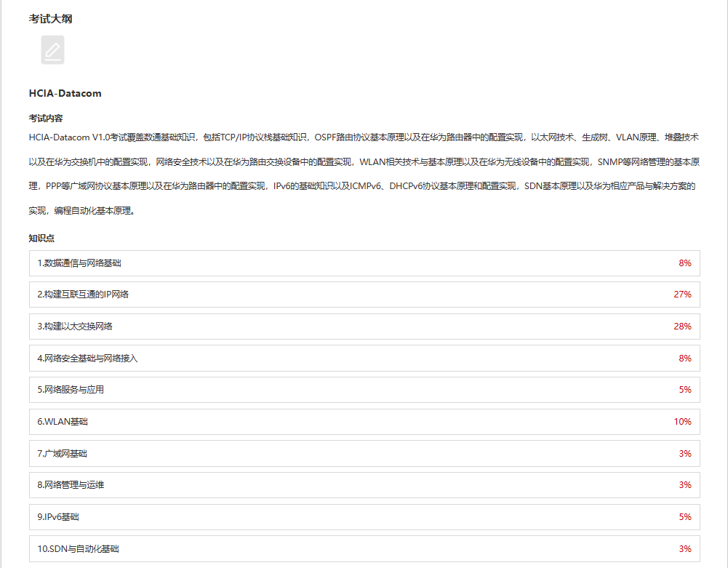The height and width of the screenshot is (568, 728).
Task: Click the 5% value for 网络服务与应用
Action: [x=685, y=390]
